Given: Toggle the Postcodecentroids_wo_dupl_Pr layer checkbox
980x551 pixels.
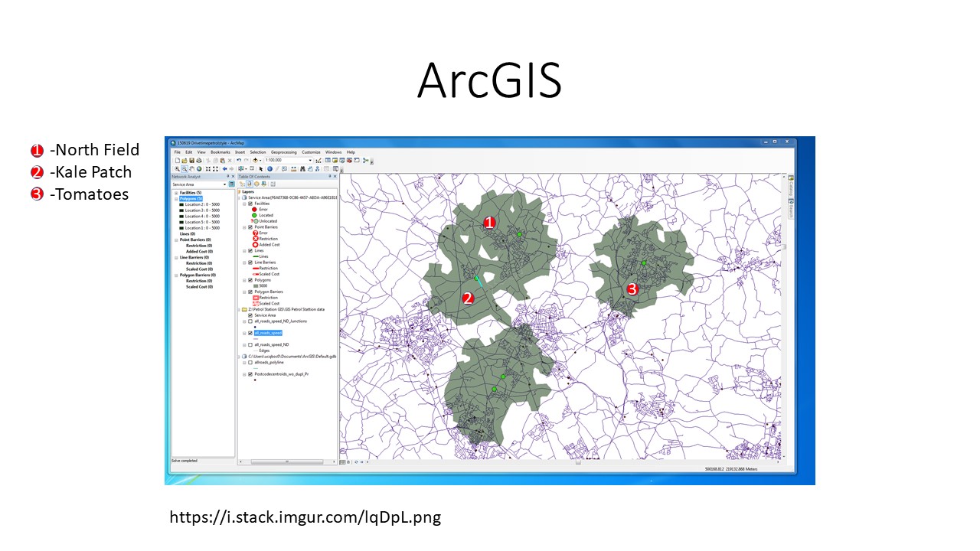Looking at the screenshot, I should [250, 374].
